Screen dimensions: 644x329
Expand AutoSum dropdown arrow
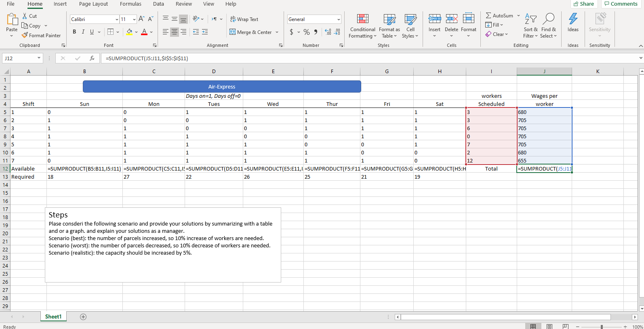(x=518, y=15)
